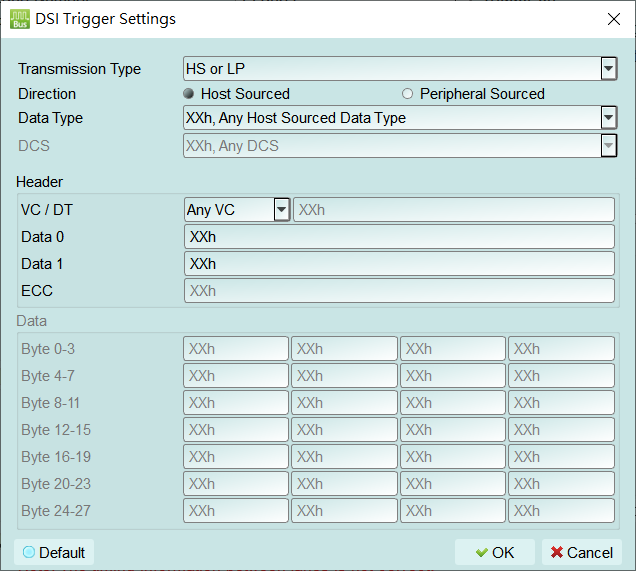Click the fourth field of Byte 16-19
Image resolution: width=636 pixels, height=571 pixels.
click(x=561, y=457)
